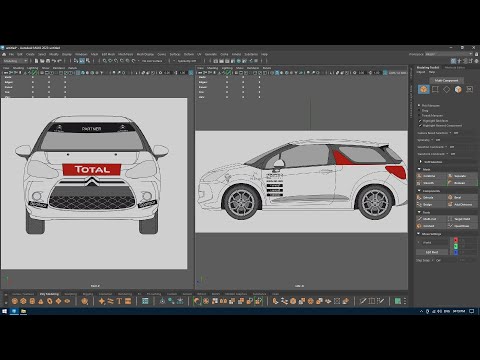The image size is (480, 360).
Task: Activate the Multi-Cut tool
Action: (x=431, y=219)
